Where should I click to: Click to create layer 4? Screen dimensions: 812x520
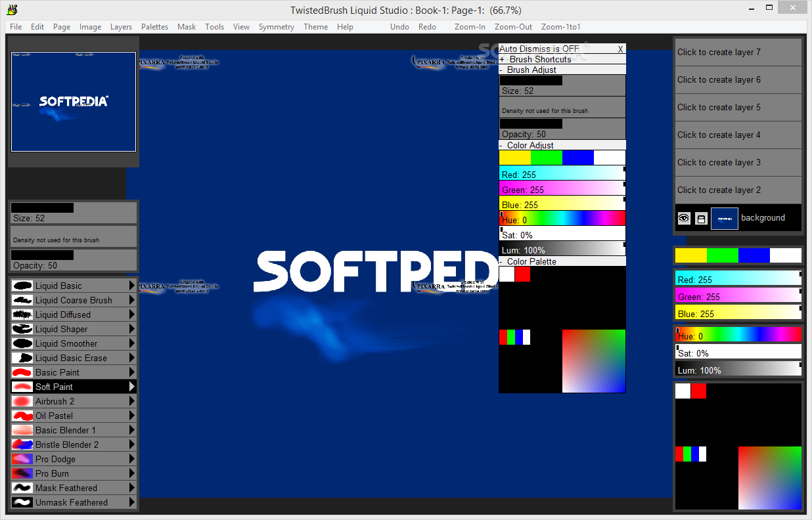pos(738,135)
